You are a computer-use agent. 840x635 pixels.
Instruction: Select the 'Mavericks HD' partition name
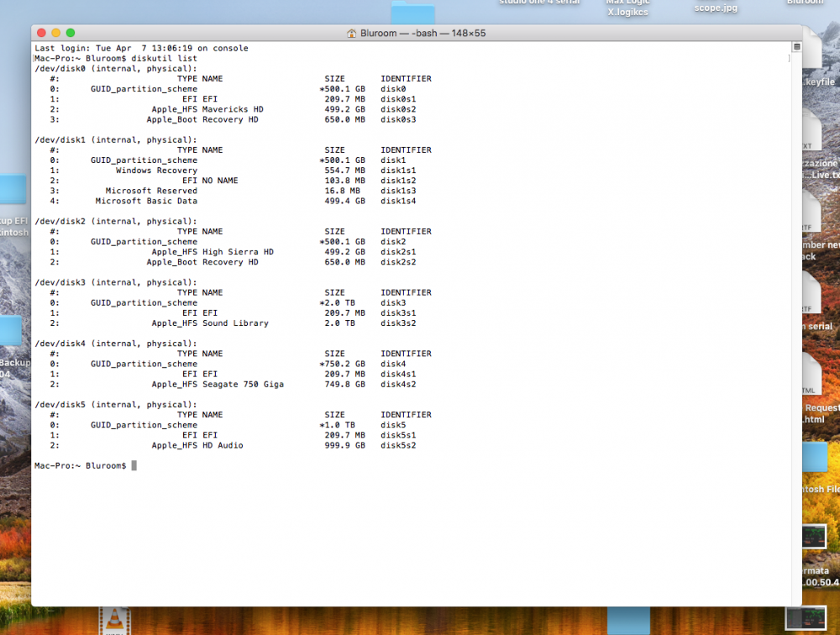[233, 109]
